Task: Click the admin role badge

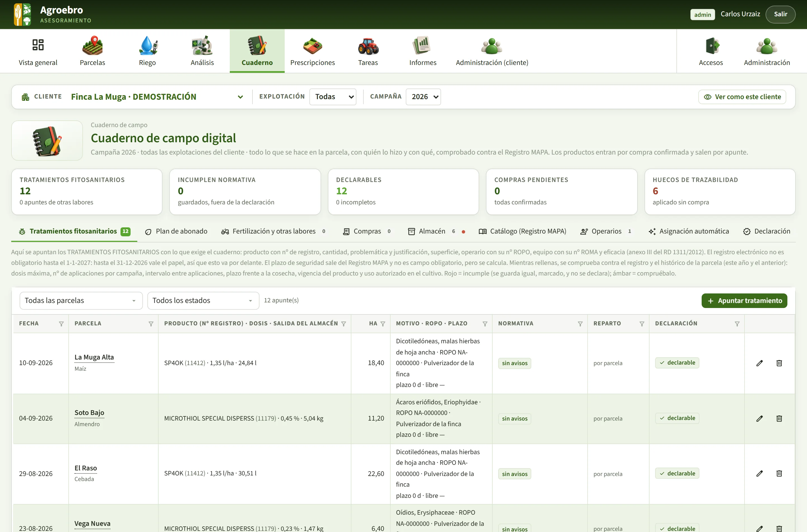Action: pos(702,15)
